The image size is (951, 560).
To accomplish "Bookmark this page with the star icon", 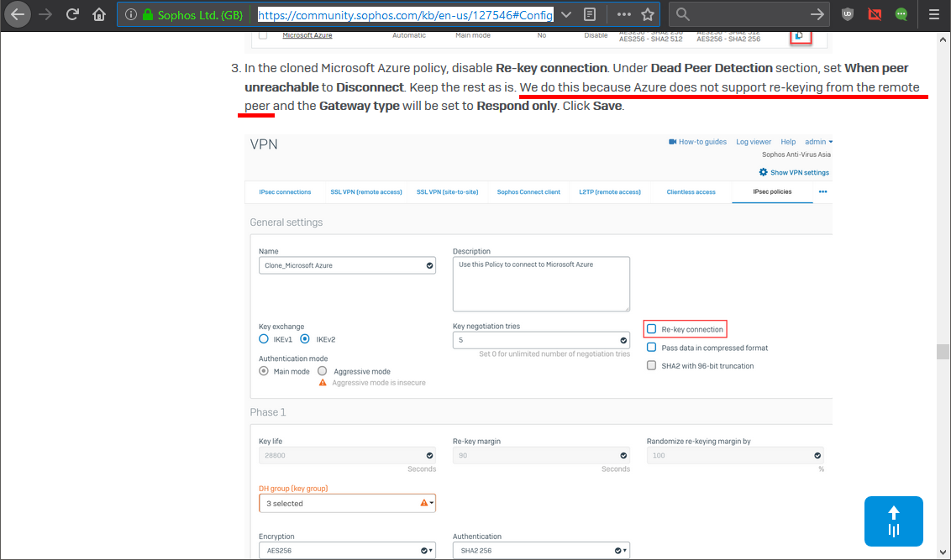I will [648, 14].
